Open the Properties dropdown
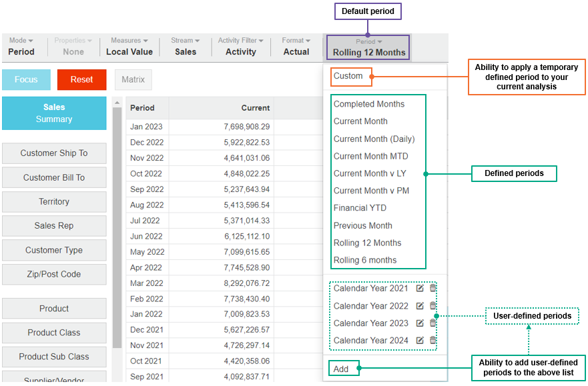This screenshot has height=386, width=588. click(73, 47)
